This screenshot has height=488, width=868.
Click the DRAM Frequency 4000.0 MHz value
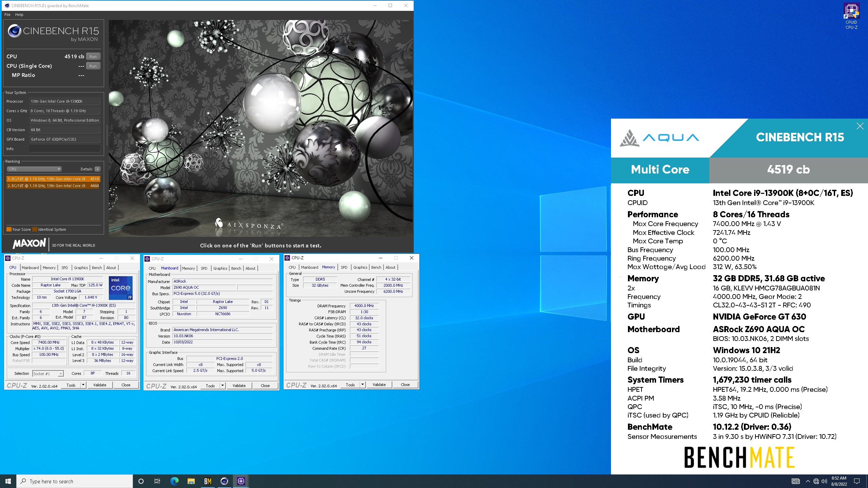[x=364, y=306]
